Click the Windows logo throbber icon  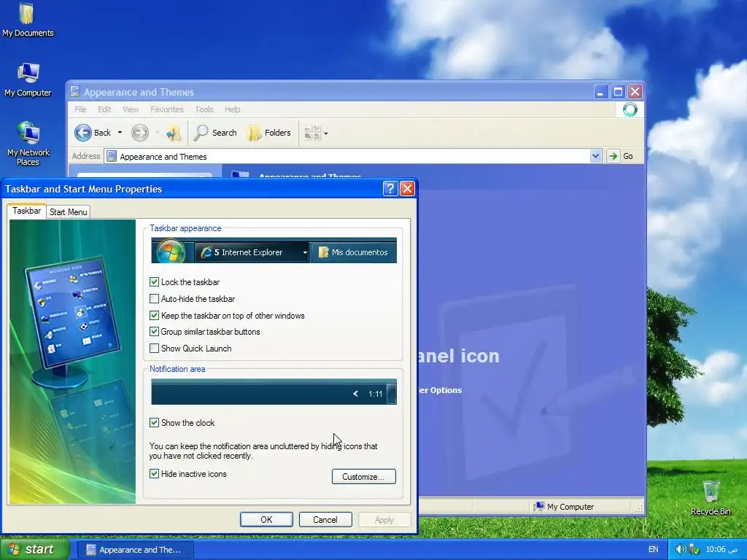coord(630,109)
